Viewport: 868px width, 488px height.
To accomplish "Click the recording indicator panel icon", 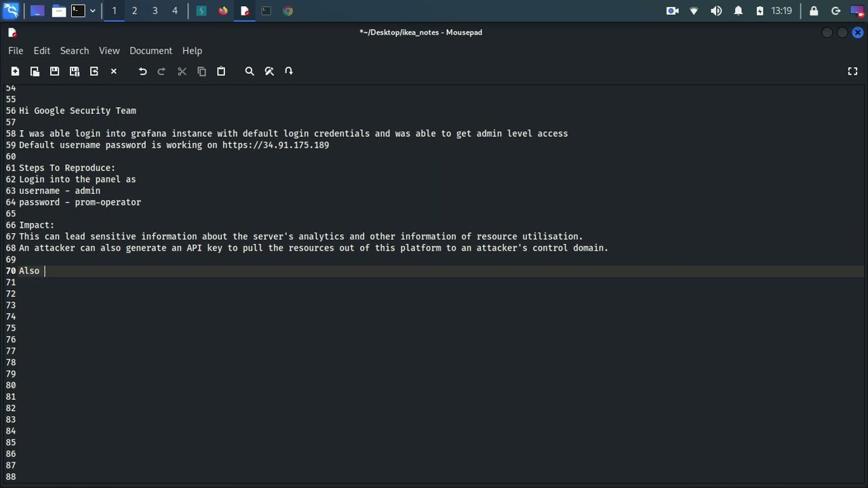I will point(857,11).
